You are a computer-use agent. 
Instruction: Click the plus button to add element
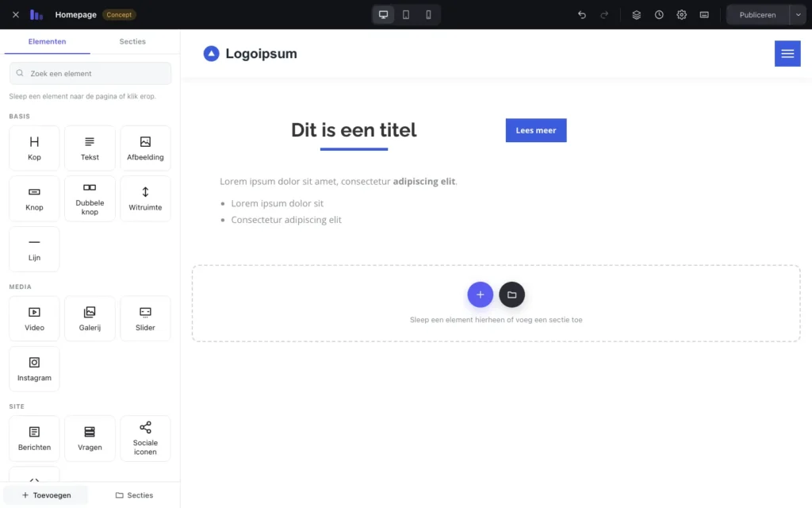[480, 294]
